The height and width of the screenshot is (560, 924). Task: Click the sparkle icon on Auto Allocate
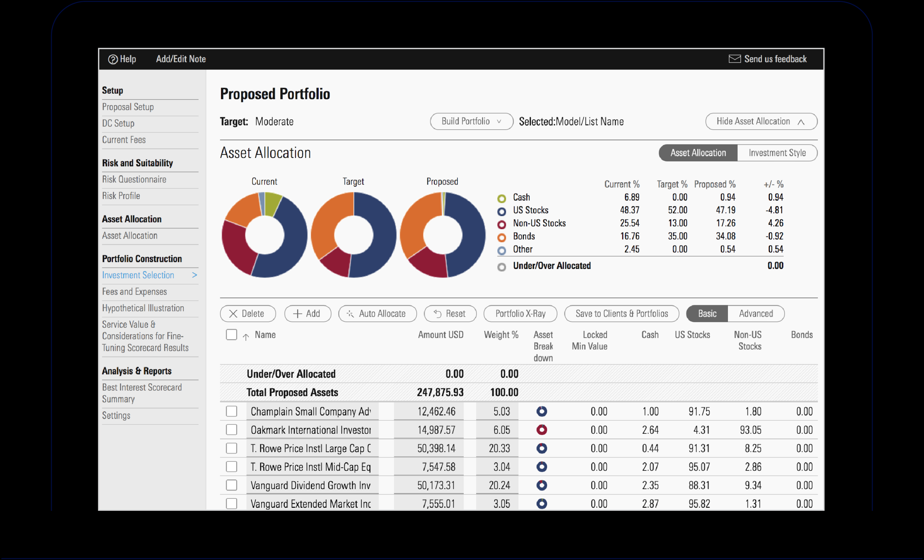[350, 314]
